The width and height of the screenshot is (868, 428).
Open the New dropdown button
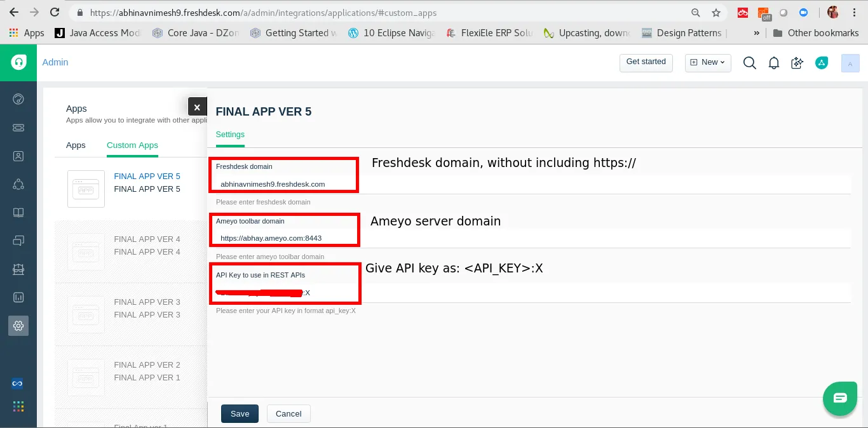tap(708, 62)
